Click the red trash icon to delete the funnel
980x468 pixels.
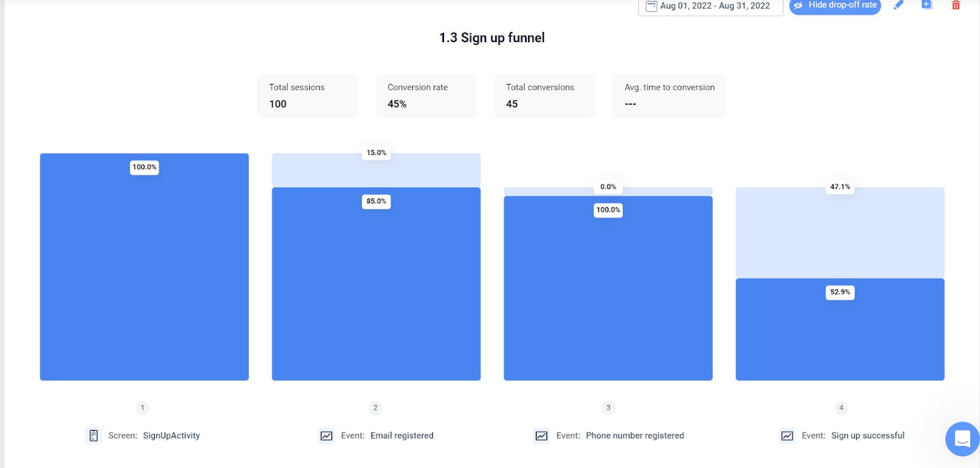click(x=956, y=5)
